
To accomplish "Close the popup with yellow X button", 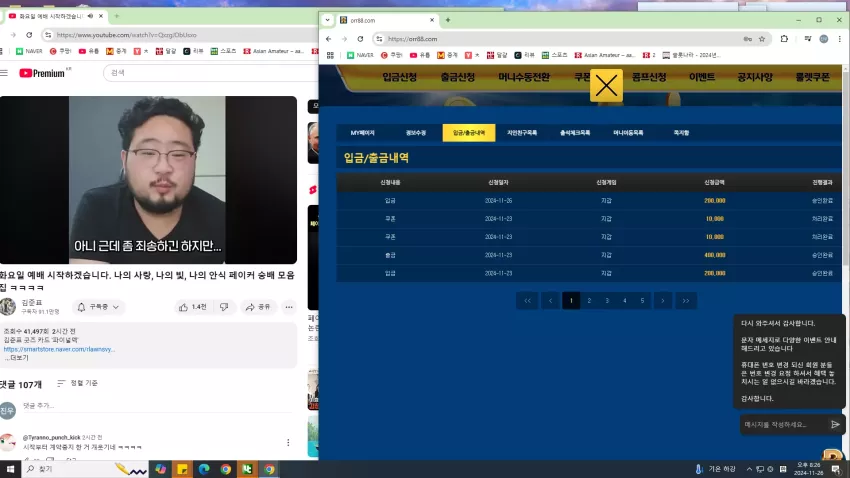I will pos(606,85).
